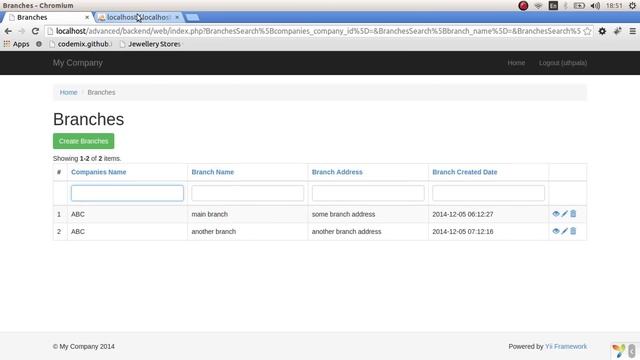Open the system volume indicator

[x=595, y=6]
